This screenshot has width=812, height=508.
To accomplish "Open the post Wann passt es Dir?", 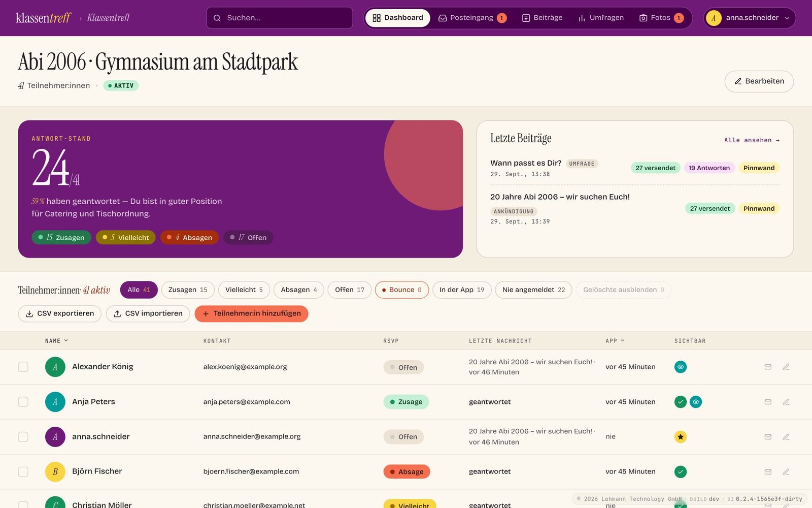I will point(526,163).
